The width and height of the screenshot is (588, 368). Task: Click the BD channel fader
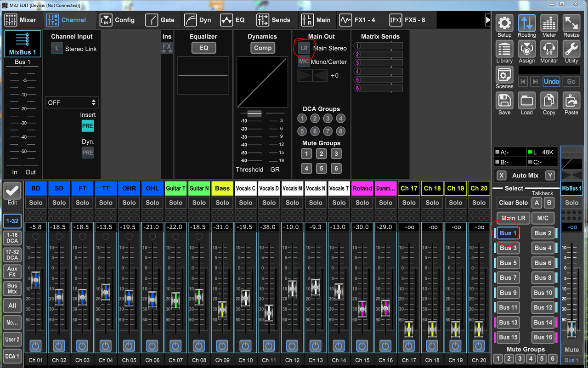tap(35, 280)
